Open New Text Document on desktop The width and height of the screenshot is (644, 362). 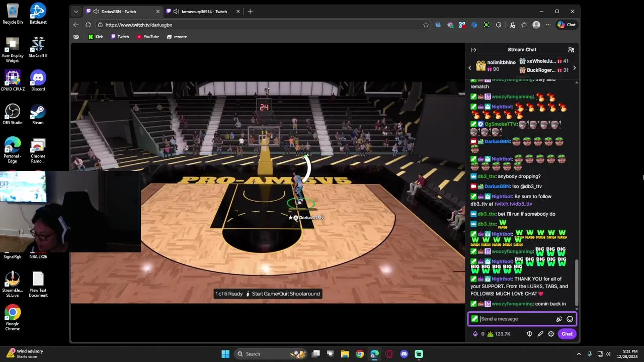[38, 285]
